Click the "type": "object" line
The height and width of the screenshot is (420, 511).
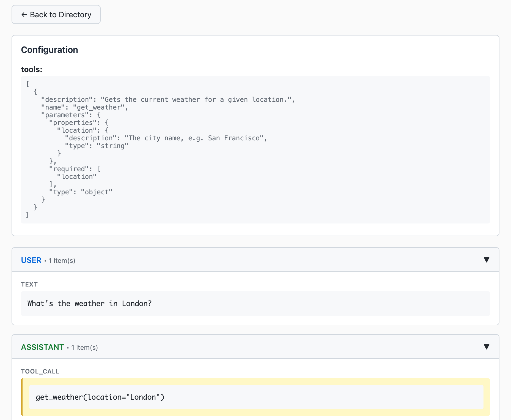81,192
